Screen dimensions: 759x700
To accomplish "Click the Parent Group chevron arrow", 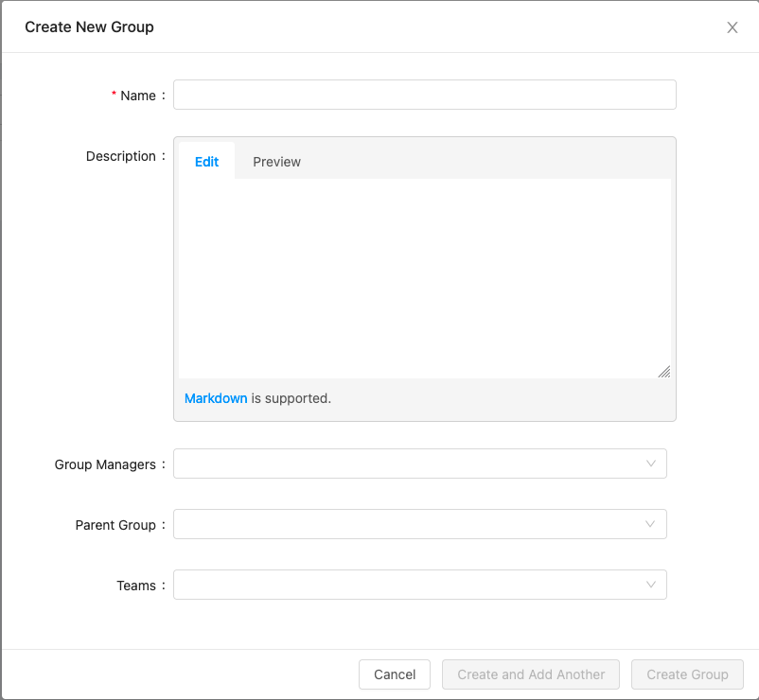I will (650, 524).
